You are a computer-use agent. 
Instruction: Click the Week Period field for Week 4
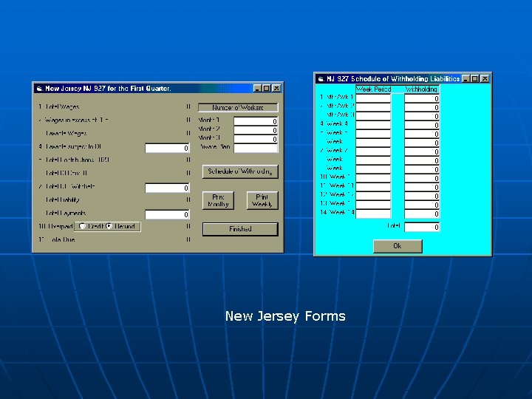(x=373, y=125)
